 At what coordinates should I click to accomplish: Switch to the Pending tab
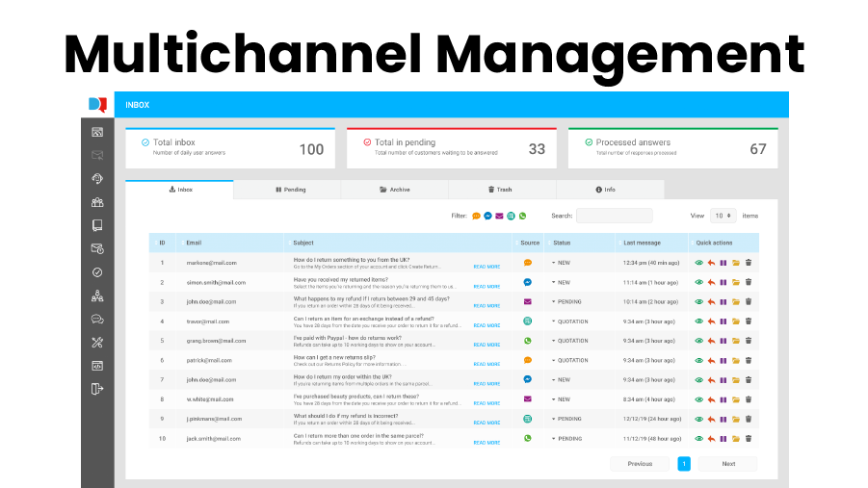coord(291,190)
